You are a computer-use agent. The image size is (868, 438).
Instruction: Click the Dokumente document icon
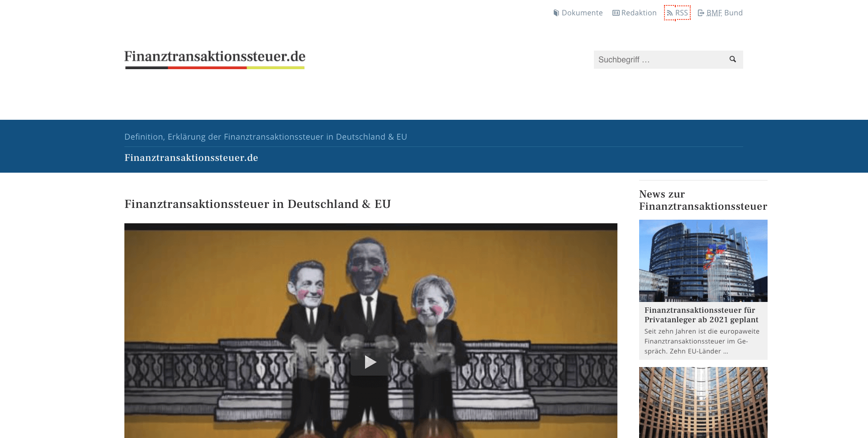pos(556,13)
